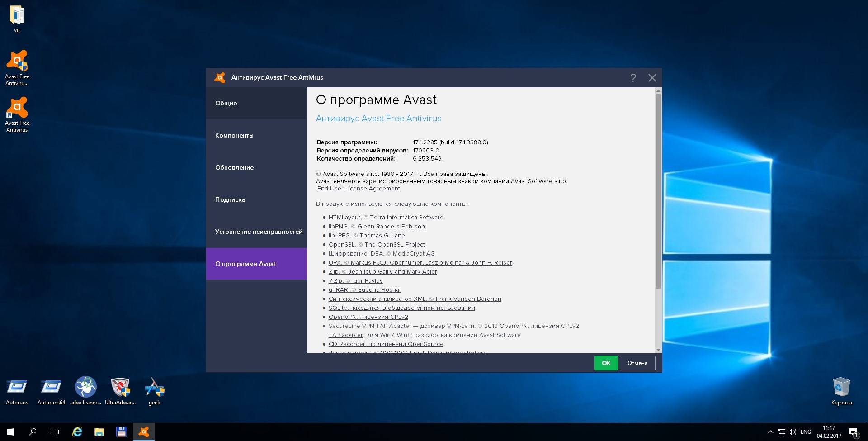Open the taskbar clock and date

coord(829,432)
